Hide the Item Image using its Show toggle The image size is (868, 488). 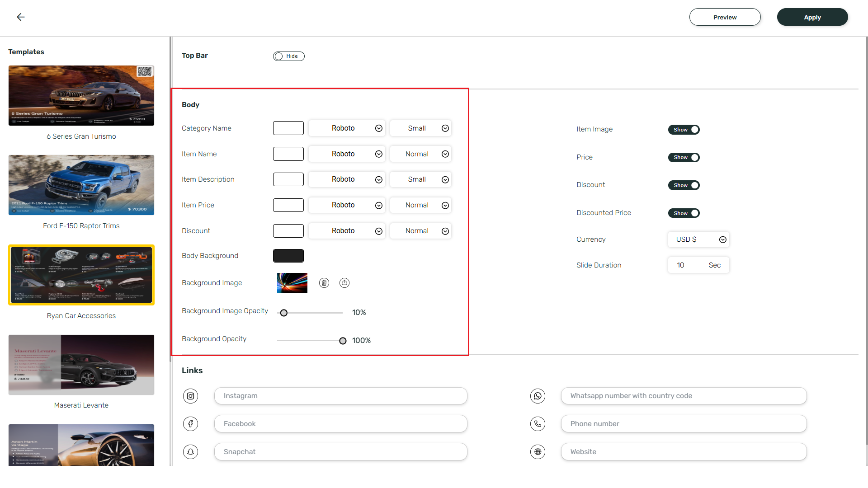(684, 130)
